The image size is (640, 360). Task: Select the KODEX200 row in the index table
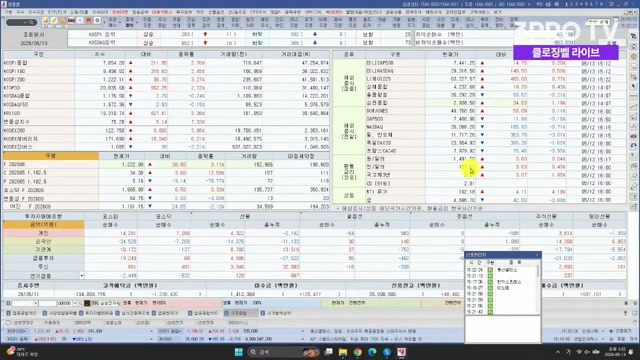click(166, 130)
